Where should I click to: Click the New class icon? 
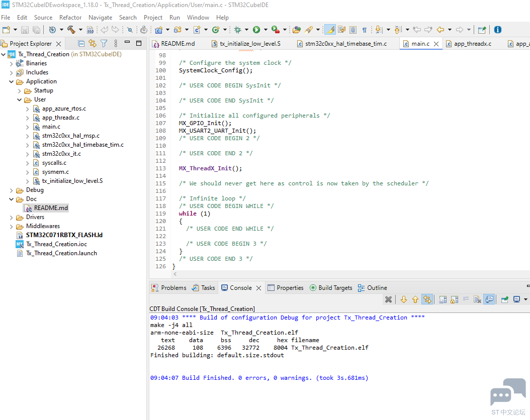216,30
